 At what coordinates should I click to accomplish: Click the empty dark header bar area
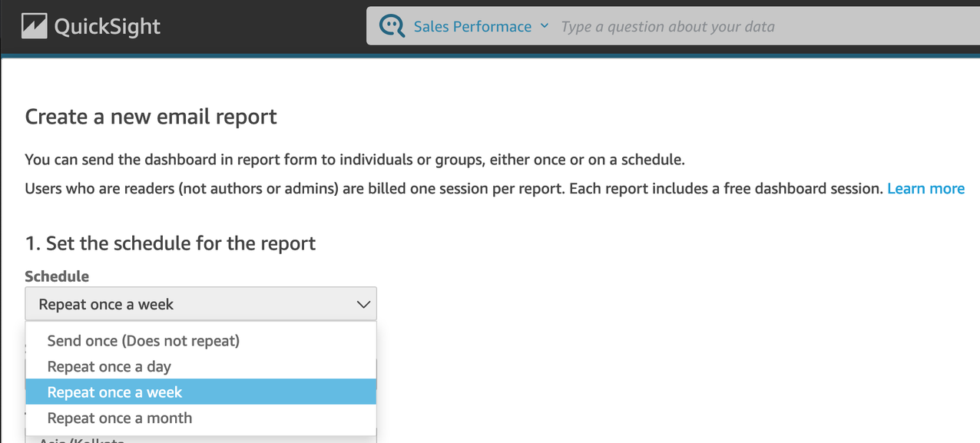coord(269,27)
